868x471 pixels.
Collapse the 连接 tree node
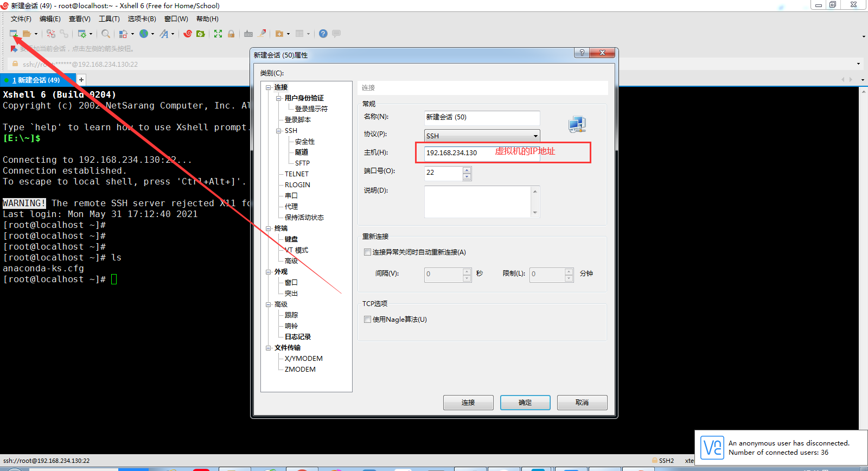click(x=269, y=87)
